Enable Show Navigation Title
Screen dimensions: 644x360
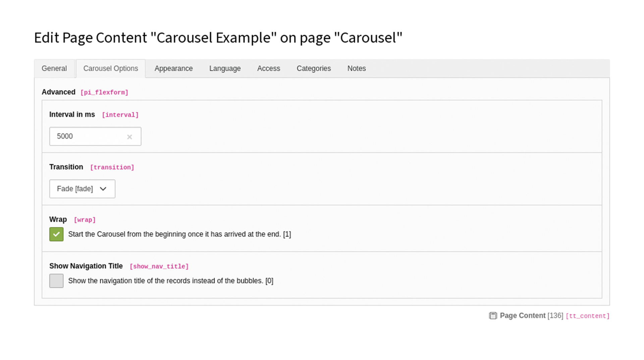pyautogui.click(x=56, y=281)
